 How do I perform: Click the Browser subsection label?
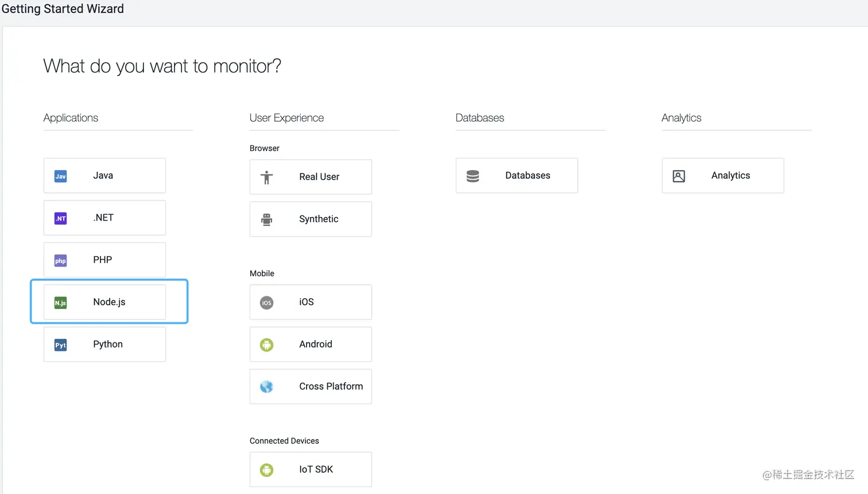265,148
